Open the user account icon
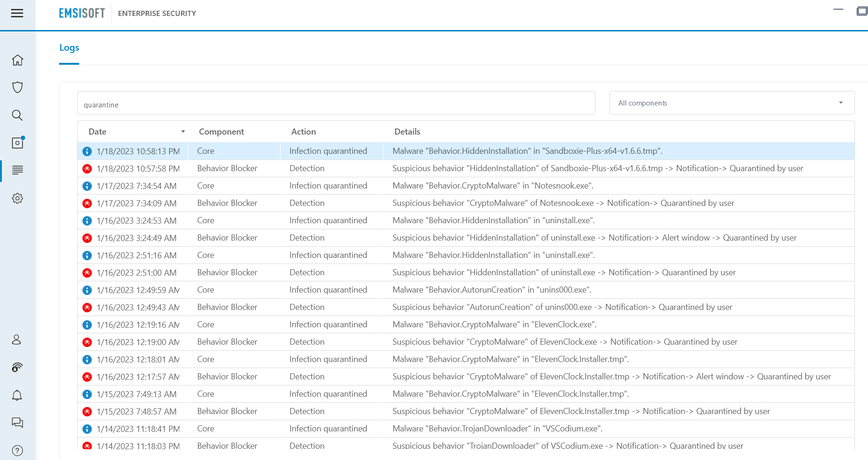868x460 pixels. coord(17,339)
